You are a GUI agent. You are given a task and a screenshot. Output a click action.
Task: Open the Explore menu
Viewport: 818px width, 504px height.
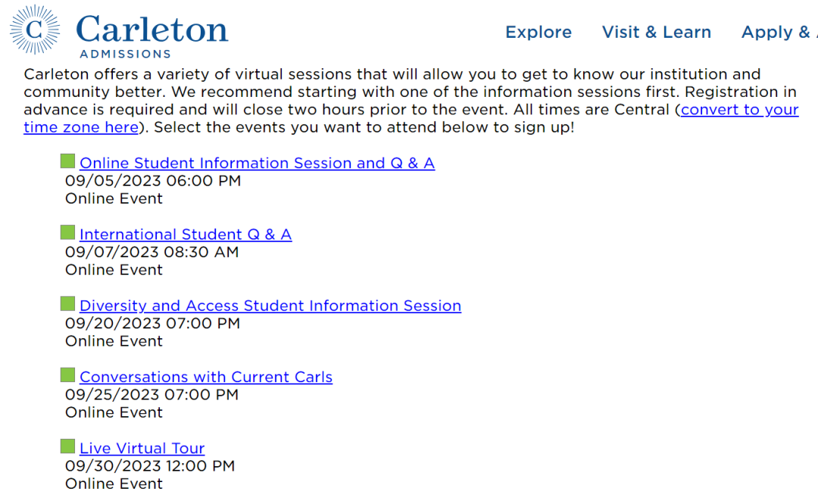click(x=539, y=33)
